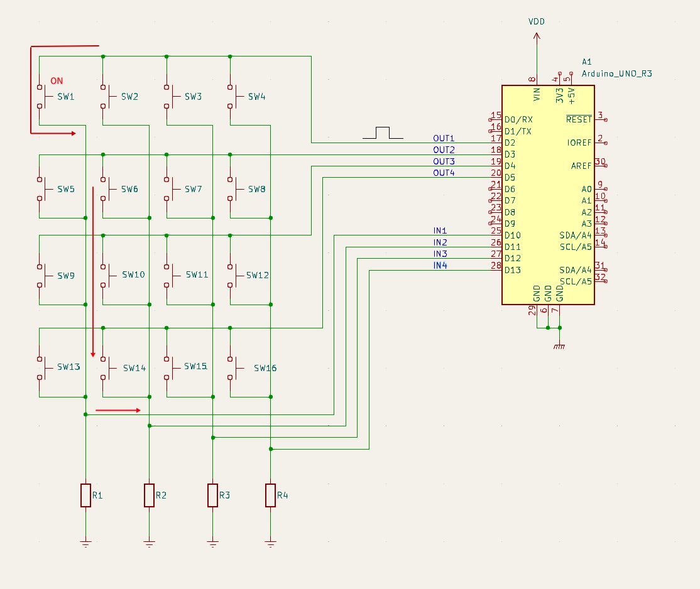Select resistor R1 symbol

[x=85, y=495]
